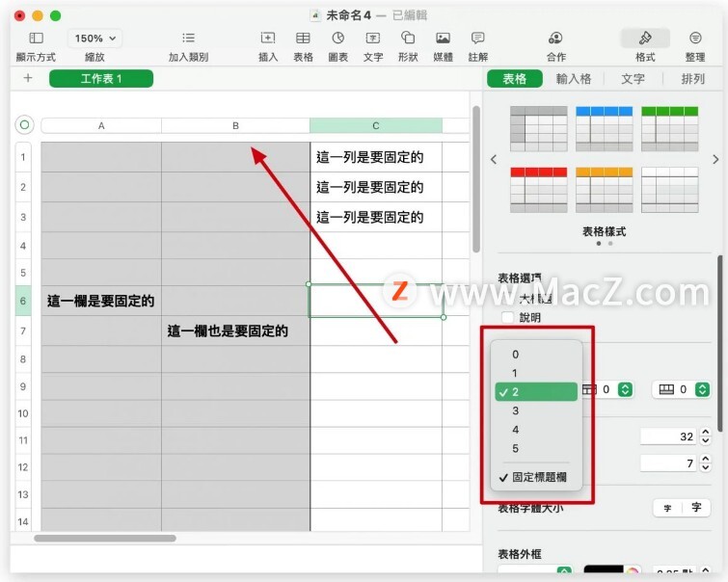Click the 合作 collaborate icon
728x582 pixels.
(555, 38)
